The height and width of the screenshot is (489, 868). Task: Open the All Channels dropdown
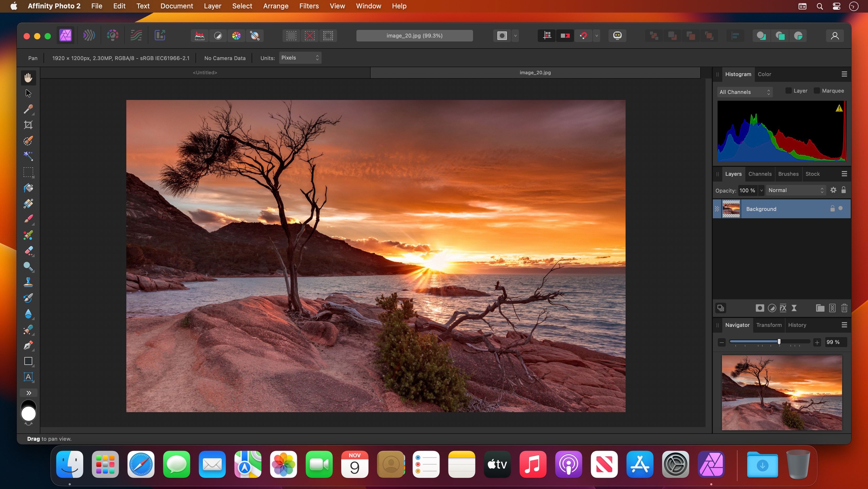click(744, 92)
